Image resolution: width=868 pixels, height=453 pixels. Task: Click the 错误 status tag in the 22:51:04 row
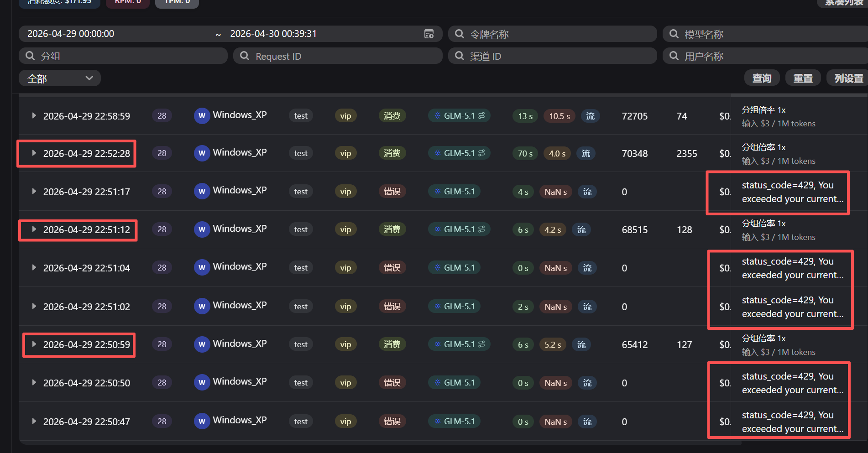392,268
